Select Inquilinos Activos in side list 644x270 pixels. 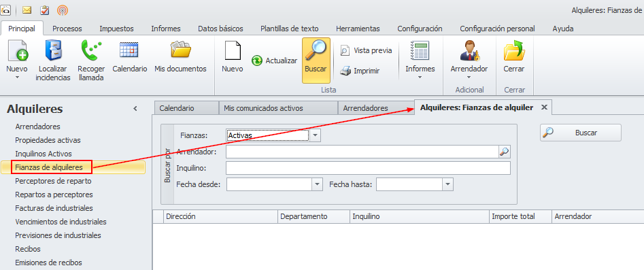(44, 154)
